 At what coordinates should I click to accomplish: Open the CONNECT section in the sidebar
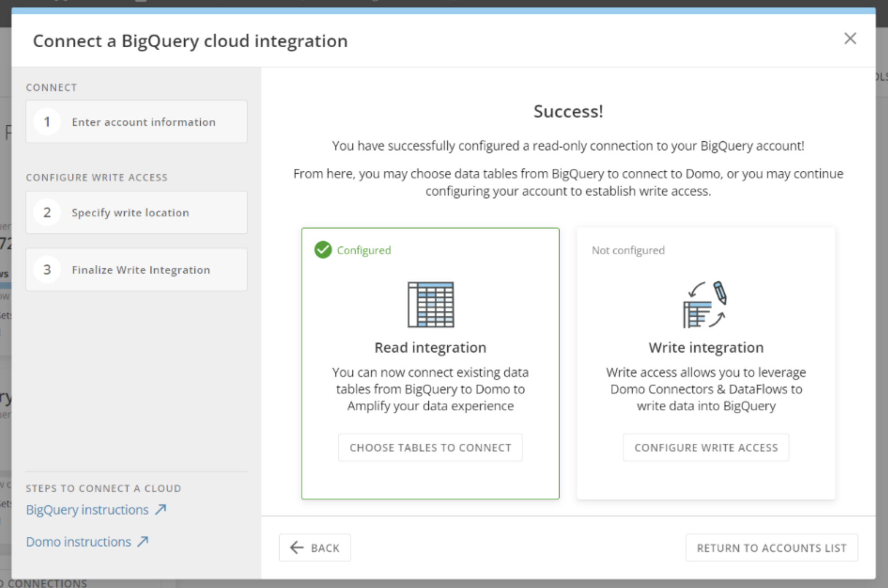(52, 87)
